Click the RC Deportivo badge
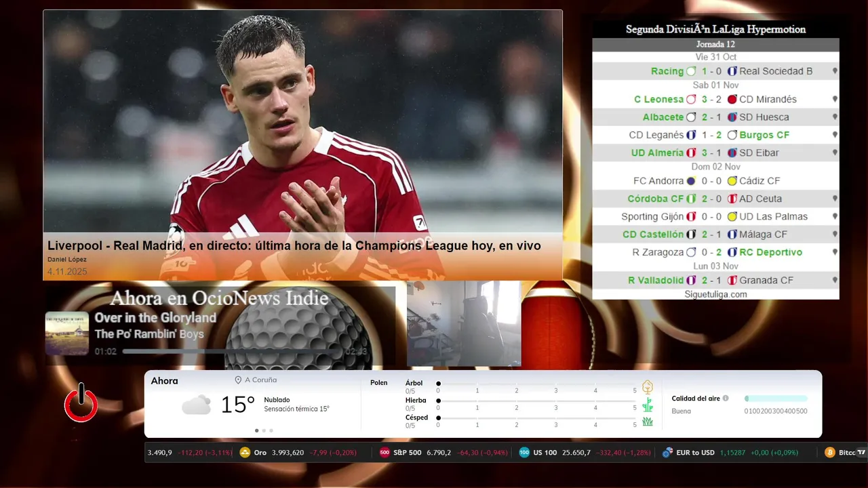868x488 pixels. [x=732, y=252]
